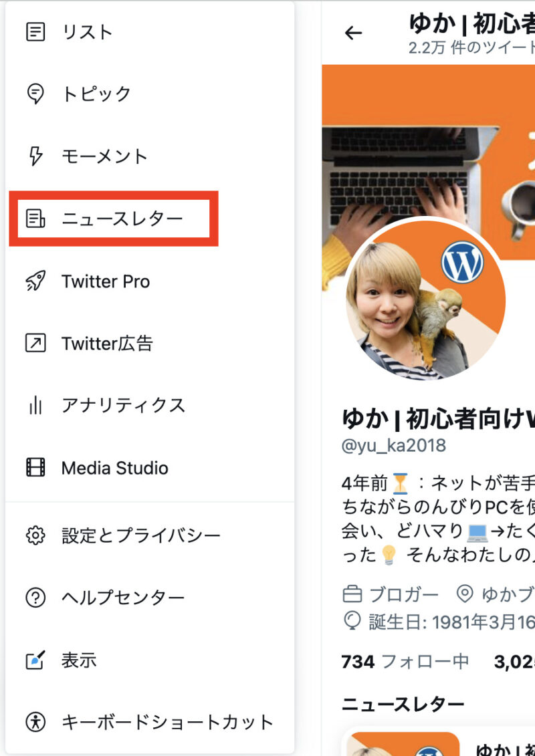Click the Newsletter page icon

click(x=35, y=219)
